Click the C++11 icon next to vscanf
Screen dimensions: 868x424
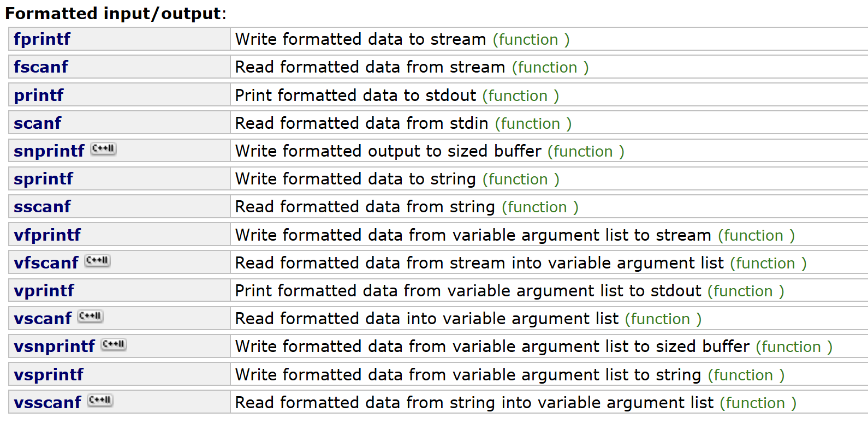90,316
